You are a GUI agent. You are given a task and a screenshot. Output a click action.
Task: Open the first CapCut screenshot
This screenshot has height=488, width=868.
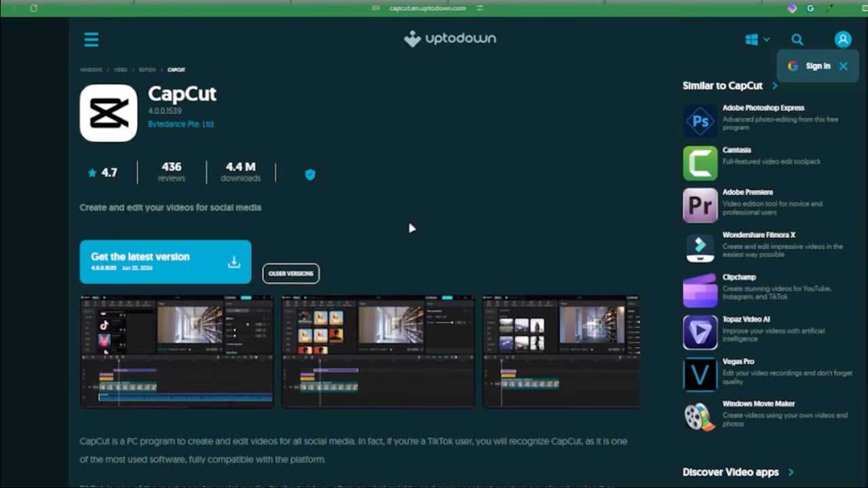pyautogui.click(x=177, y=352)
